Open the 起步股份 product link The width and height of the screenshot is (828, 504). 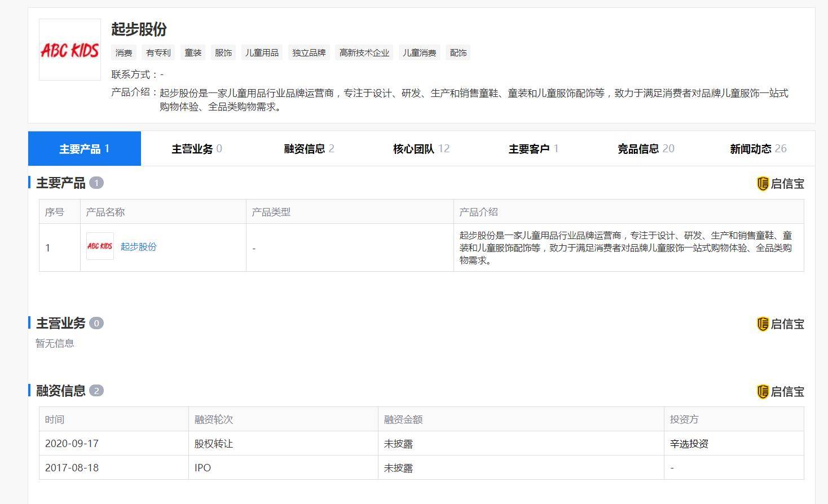click(x=138, y=246)
